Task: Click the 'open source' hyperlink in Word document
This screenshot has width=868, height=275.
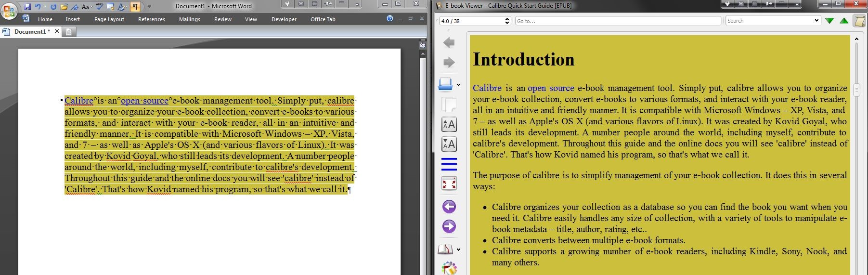Action: [144, 101]
